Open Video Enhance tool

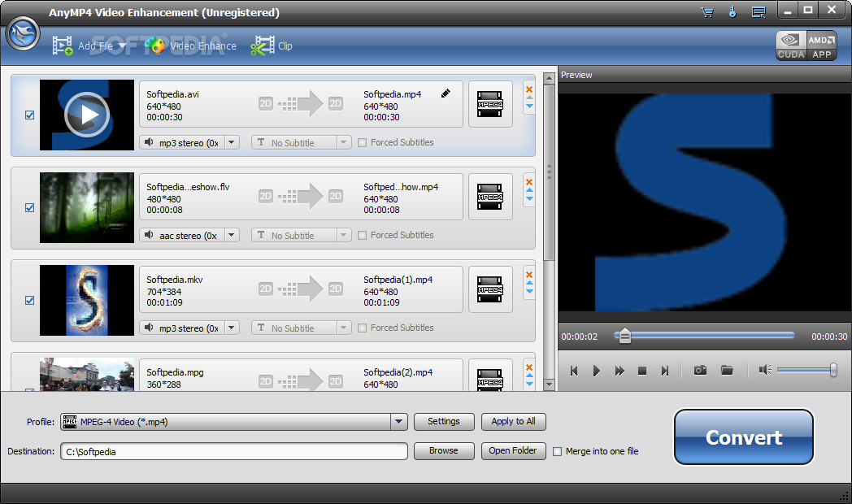pos(191,46)
